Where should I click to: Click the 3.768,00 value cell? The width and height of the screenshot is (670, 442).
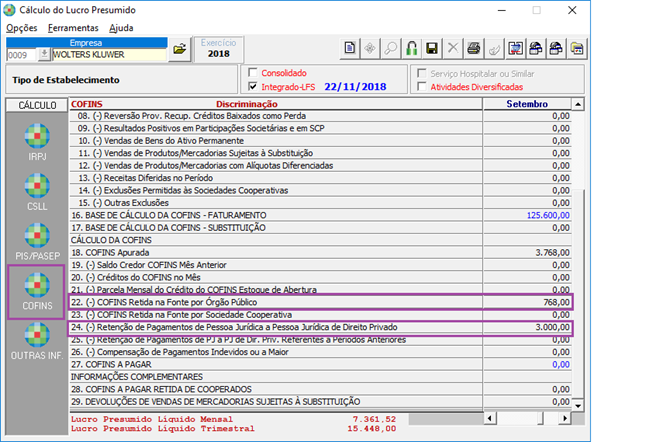click(527, 253)
